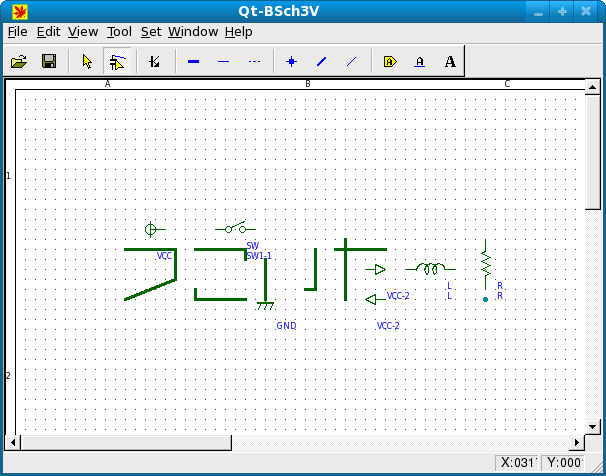
Task: Open the Window menu
Action: pos(193,32)
